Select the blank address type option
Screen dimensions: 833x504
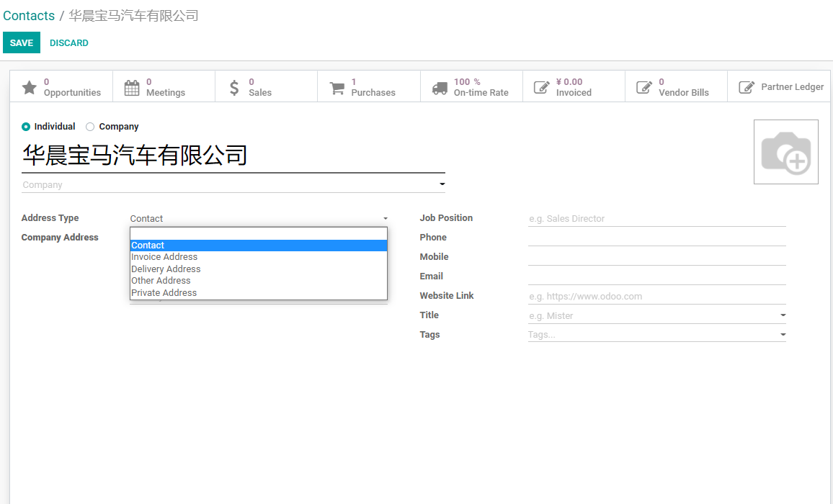point(259,234)
